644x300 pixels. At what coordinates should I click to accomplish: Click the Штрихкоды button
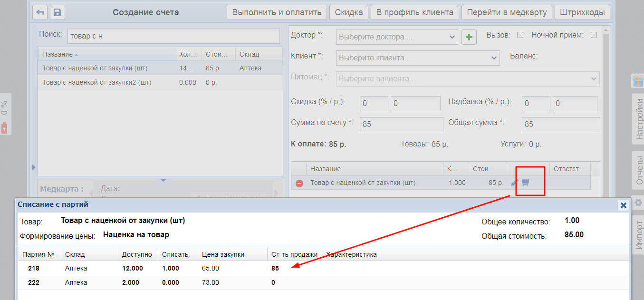582,12
